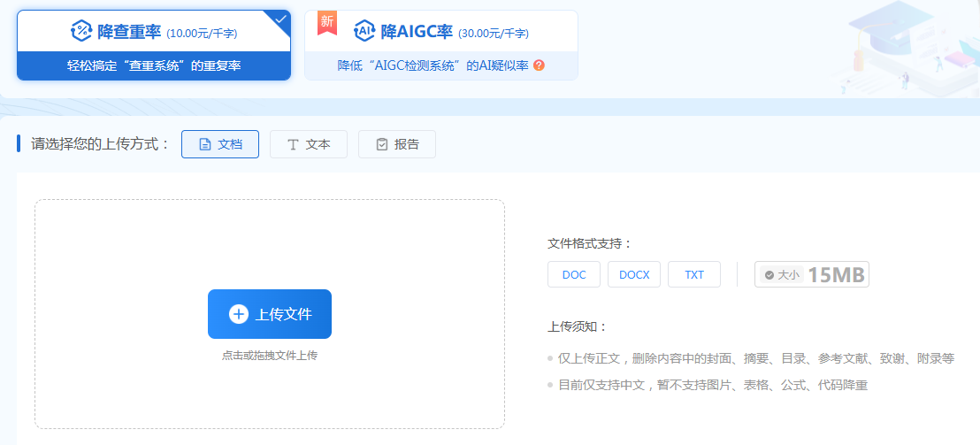Choose 报告 upload method
This screenshot has height=445, width=980.
pyautogui.click(x=397, y=144)
